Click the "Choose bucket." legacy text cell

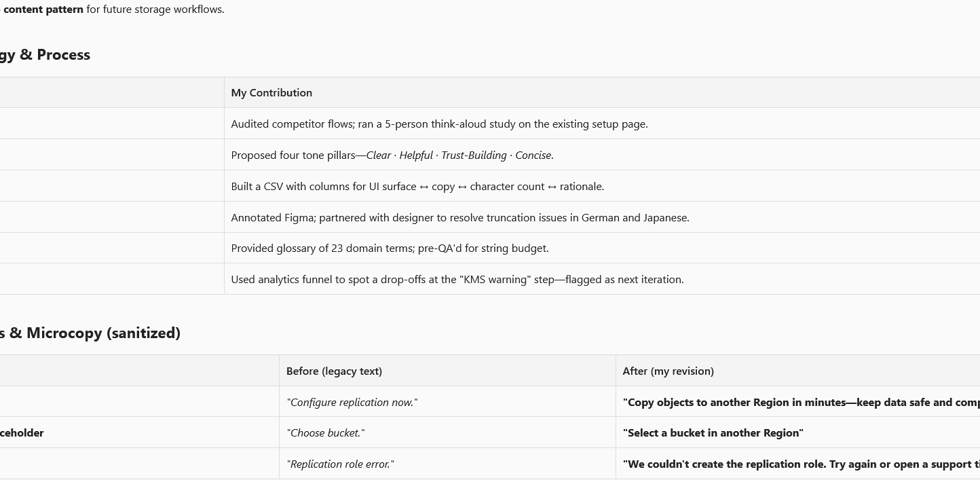tap(326, 433)
